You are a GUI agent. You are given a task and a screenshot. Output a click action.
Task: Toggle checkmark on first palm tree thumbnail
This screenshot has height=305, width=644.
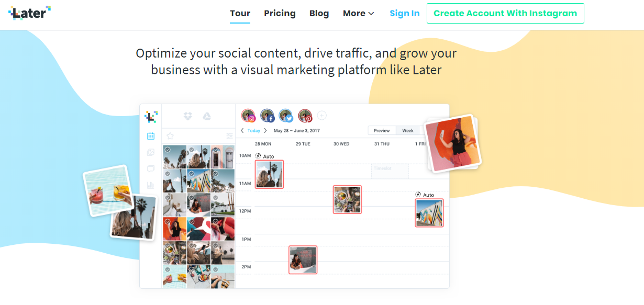[x=168, y=150]
